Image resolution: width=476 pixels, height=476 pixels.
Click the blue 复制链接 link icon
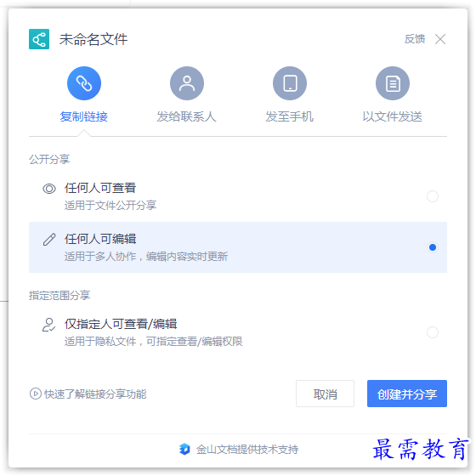coord(84,83)
